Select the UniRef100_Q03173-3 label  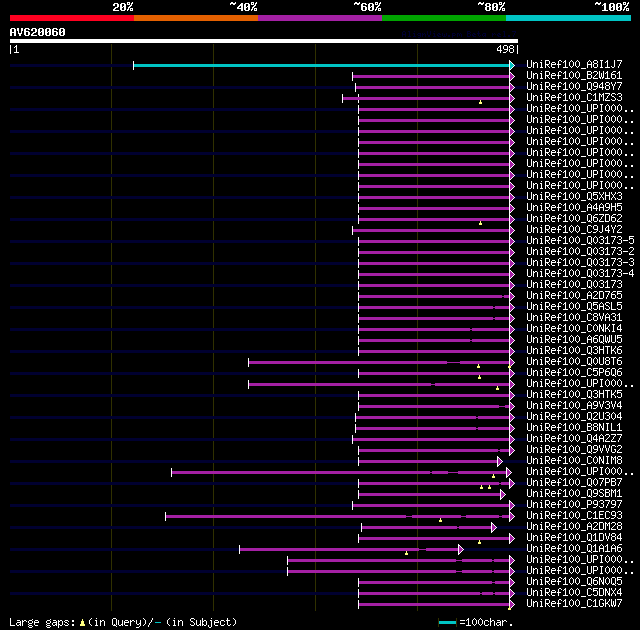(580, 262)
